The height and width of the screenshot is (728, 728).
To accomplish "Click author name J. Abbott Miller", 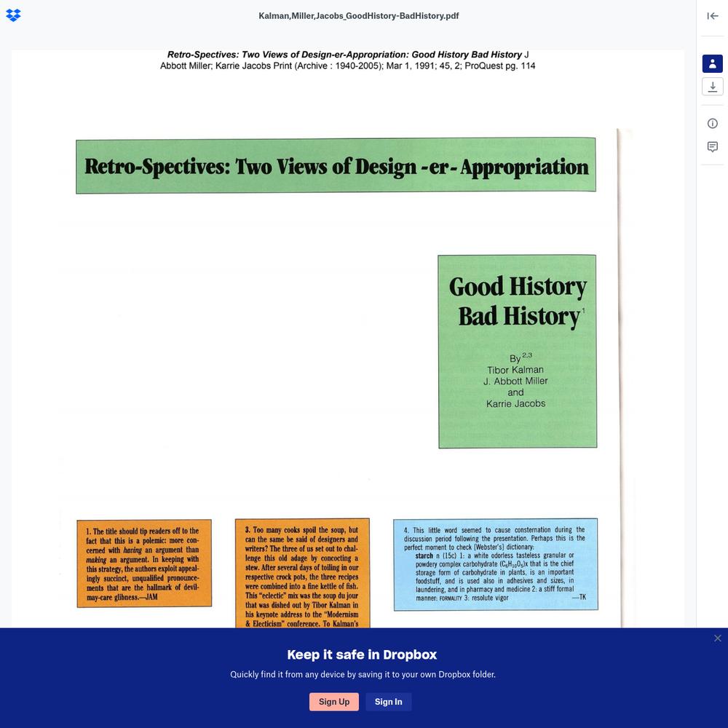I will 515,381.
